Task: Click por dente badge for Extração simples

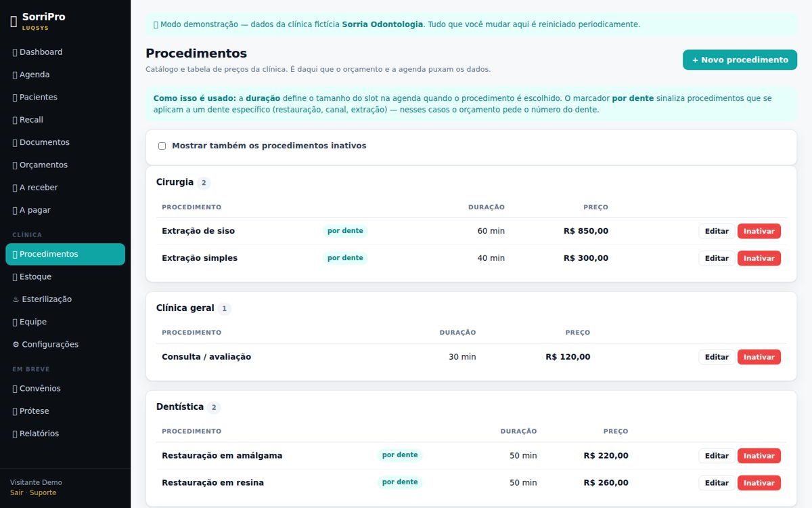Action: click(x=345, y=258)
